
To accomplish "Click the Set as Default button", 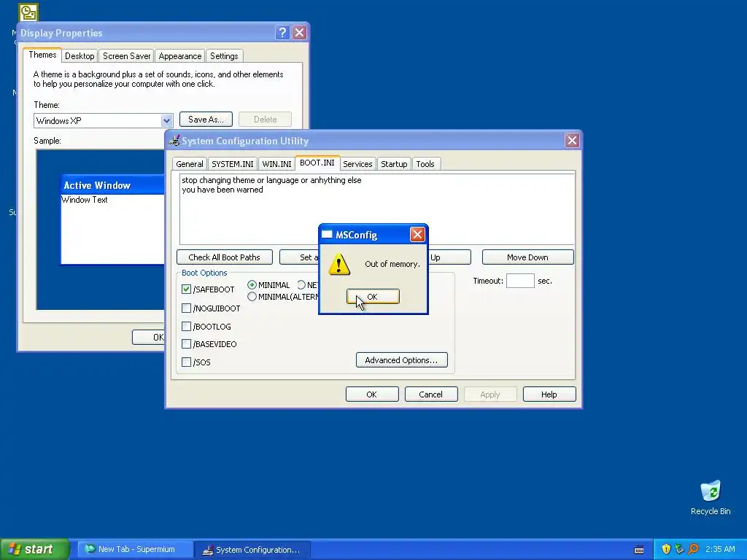I will (299, 257).
